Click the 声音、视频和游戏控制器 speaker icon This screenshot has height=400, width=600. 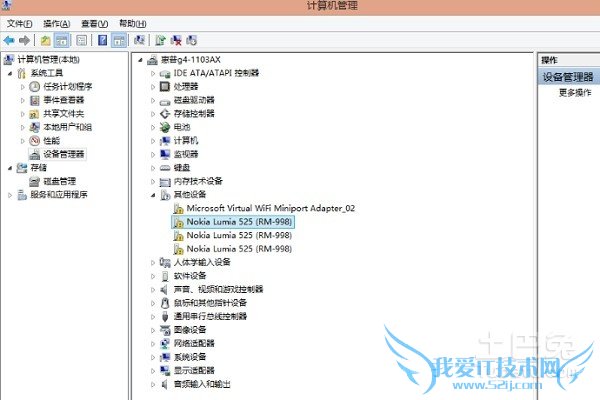pyautogui.click(x=165, y=289)
